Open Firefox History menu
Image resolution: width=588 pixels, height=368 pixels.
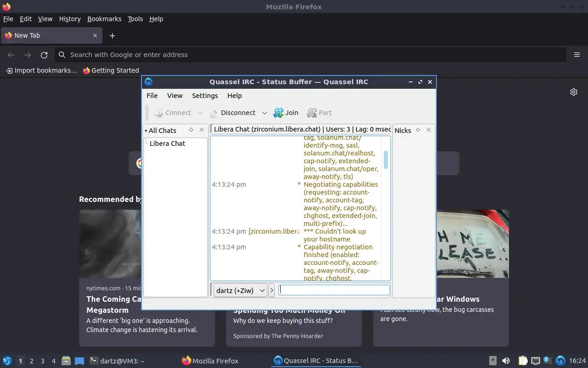(70, 19)
